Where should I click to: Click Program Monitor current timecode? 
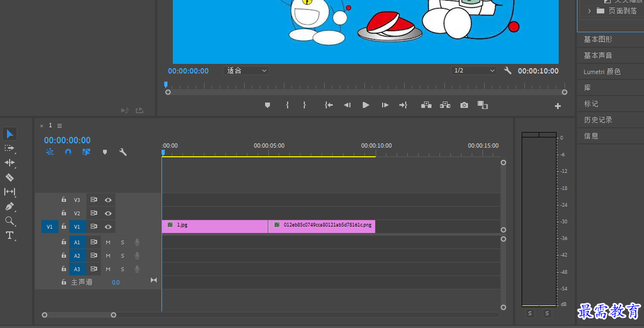click(x=188, y=71)
